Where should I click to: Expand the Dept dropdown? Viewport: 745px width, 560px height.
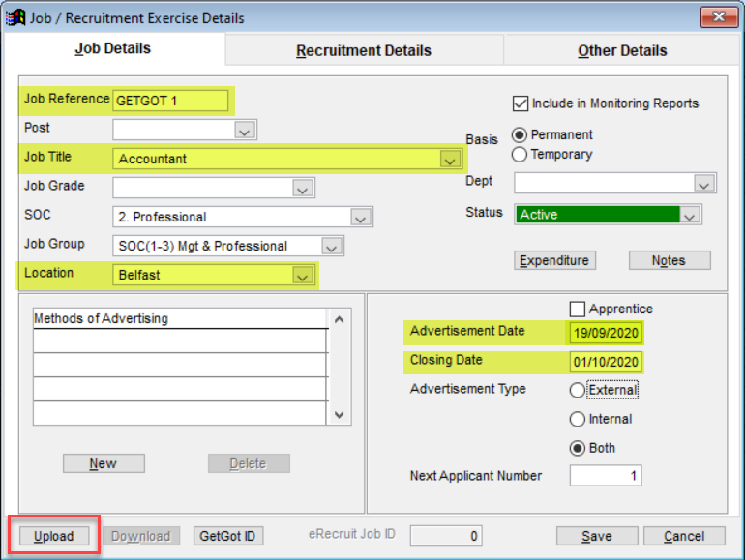pyautogui.click(x=704, y=184)
